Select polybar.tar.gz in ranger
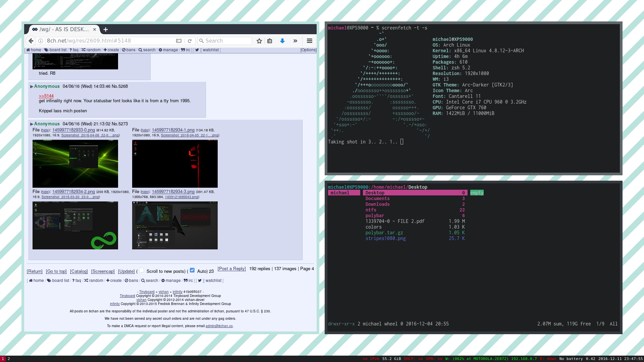This screenshot has width=644, height=362. click(x=415, y=233)
